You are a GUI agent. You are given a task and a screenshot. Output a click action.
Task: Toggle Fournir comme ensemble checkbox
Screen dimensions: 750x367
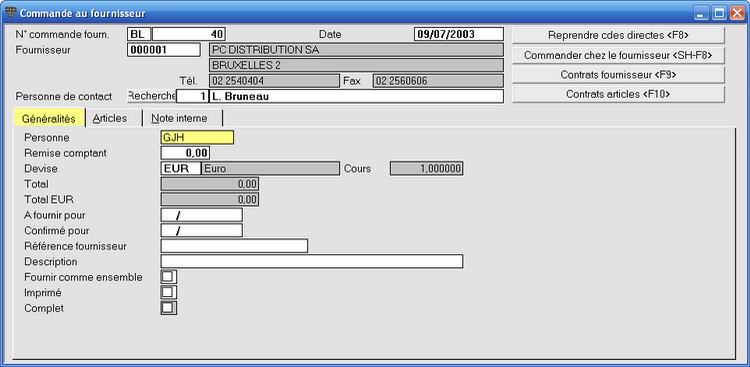pyautogui.click(x=168, y=277)
